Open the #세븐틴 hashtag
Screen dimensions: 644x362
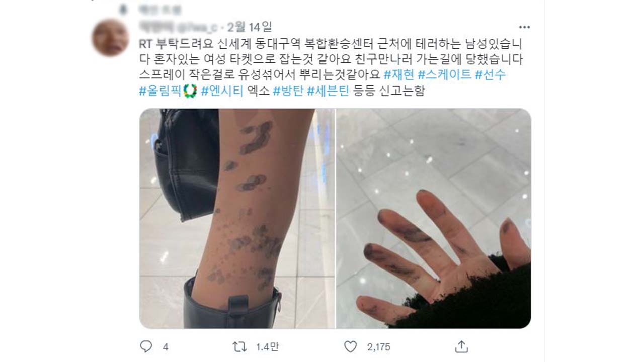[x=328, y=92]
